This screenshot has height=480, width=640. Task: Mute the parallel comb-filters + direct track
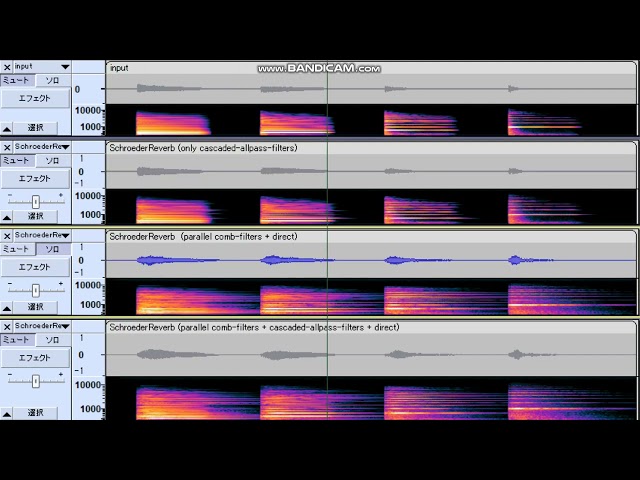tap(17, 249)
